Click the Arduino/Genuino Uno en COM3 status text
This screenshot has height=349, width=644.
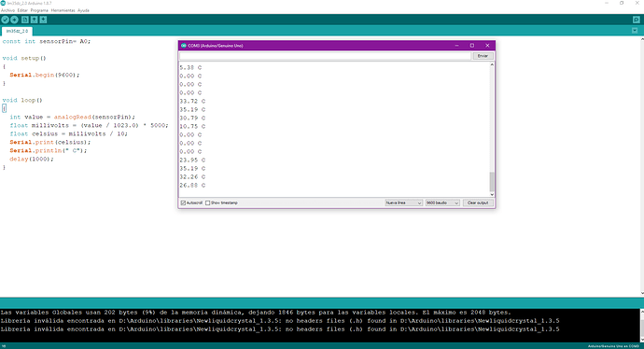pyautogui.click(x=613, y=346)
